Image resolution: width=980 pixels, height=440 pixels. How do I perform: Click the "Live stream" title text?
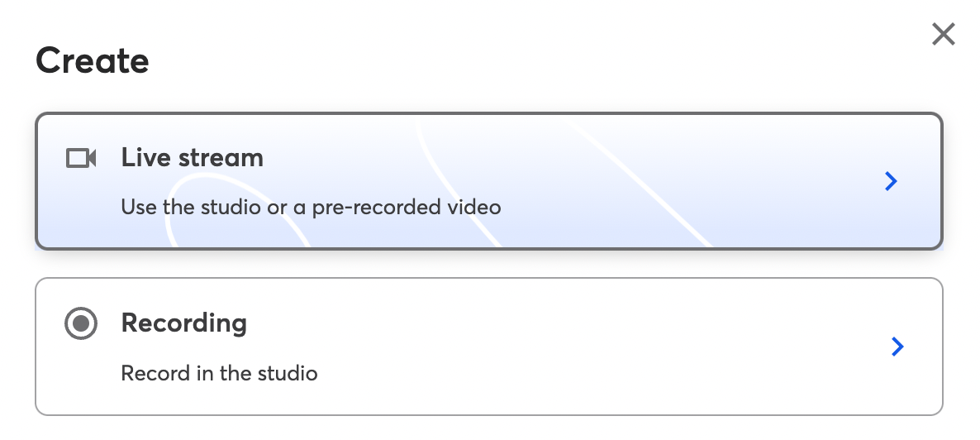click(192, 157)
